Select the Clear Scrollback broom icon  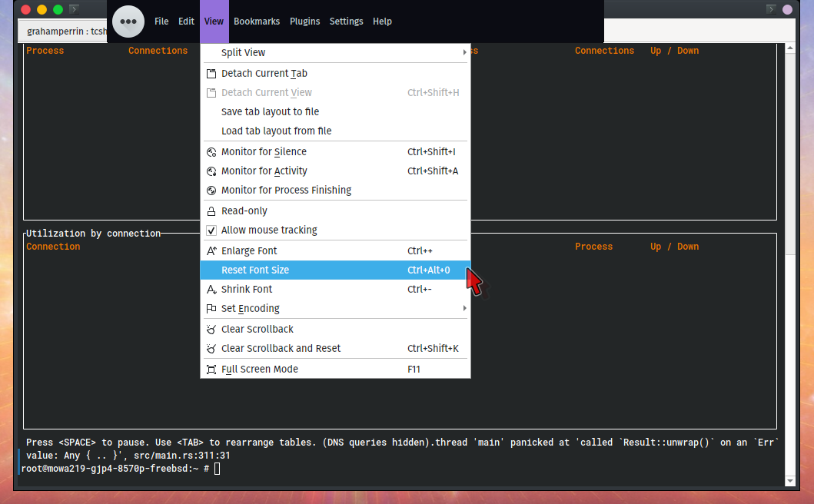point(211,329)
